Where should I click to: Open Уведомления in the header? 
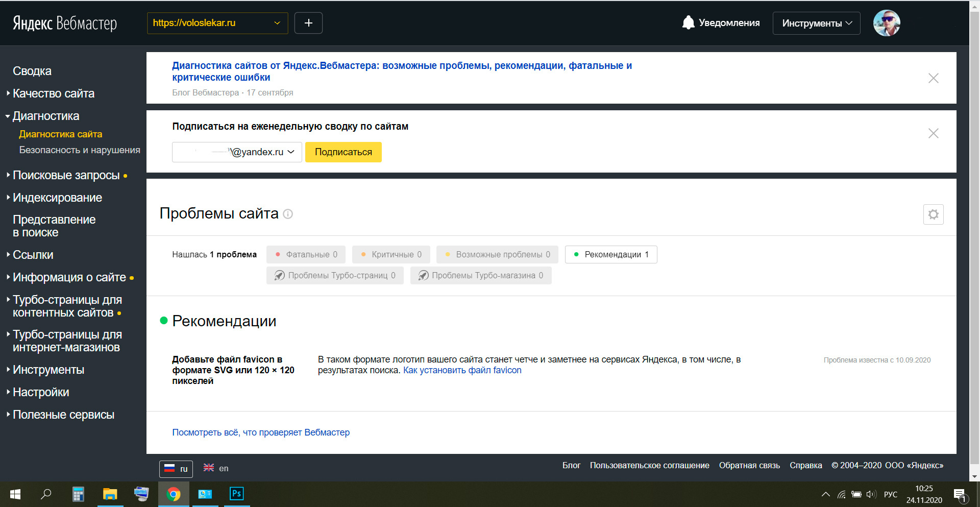click(729, 23)
